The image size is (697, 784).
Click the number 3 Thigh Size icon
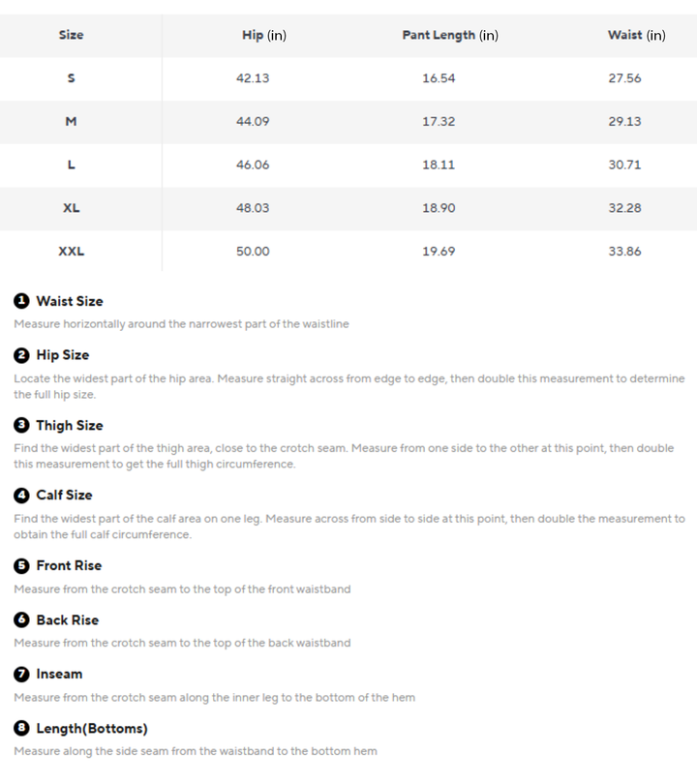pos(21,426)
